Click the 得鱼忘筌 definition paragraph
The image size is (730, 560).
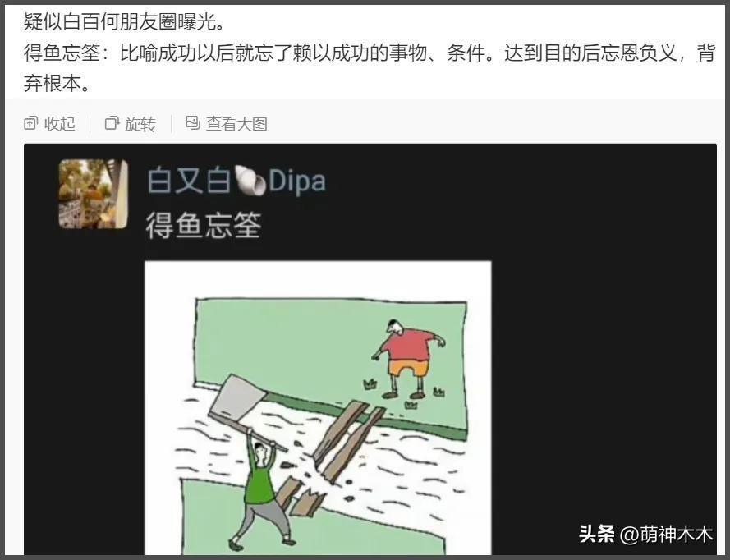pyautogui.click(x=370, y=68)
